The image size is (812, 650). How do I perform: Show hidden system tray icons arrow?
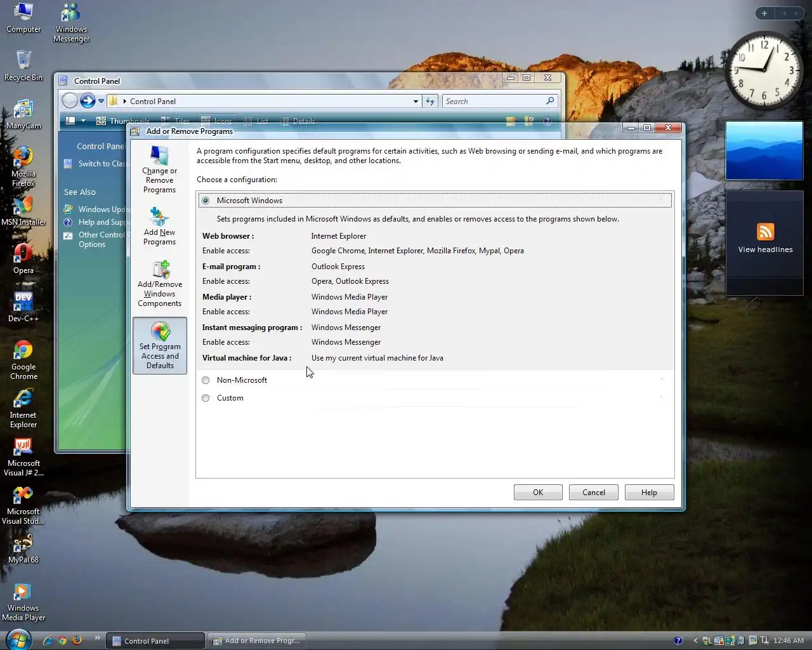695,640
